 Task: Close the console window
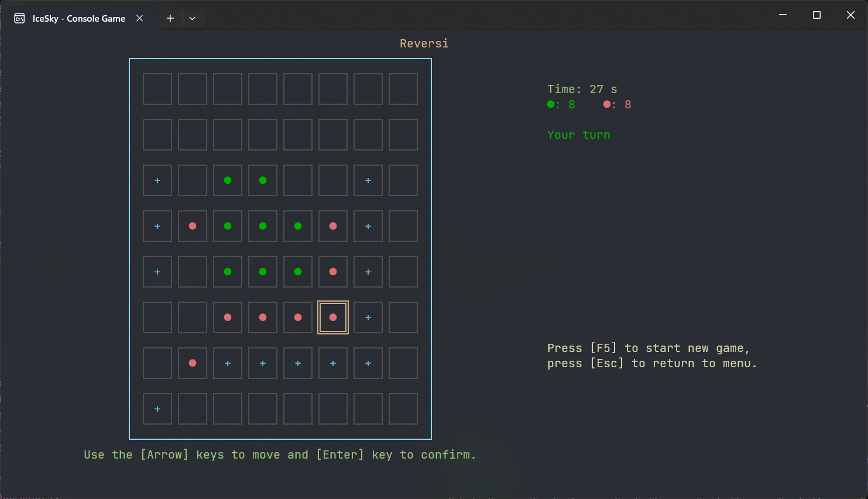pos(850,15)
